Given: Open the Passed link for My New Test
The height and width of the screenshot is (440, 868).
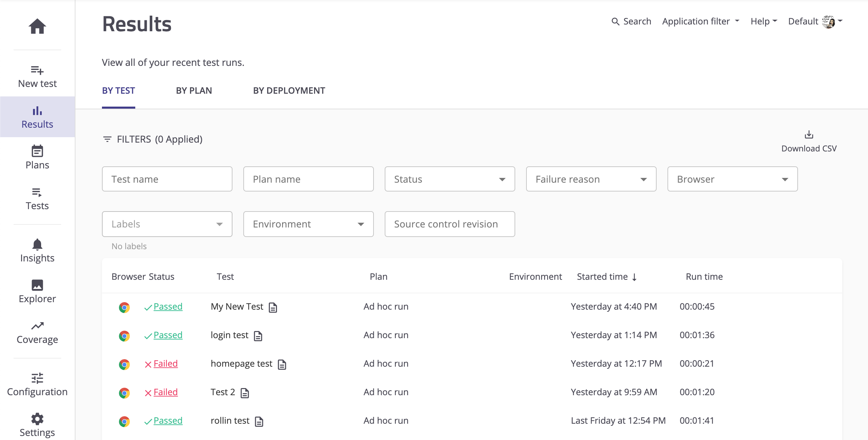Looking at the screenshot, I should [x=168, y=307].
